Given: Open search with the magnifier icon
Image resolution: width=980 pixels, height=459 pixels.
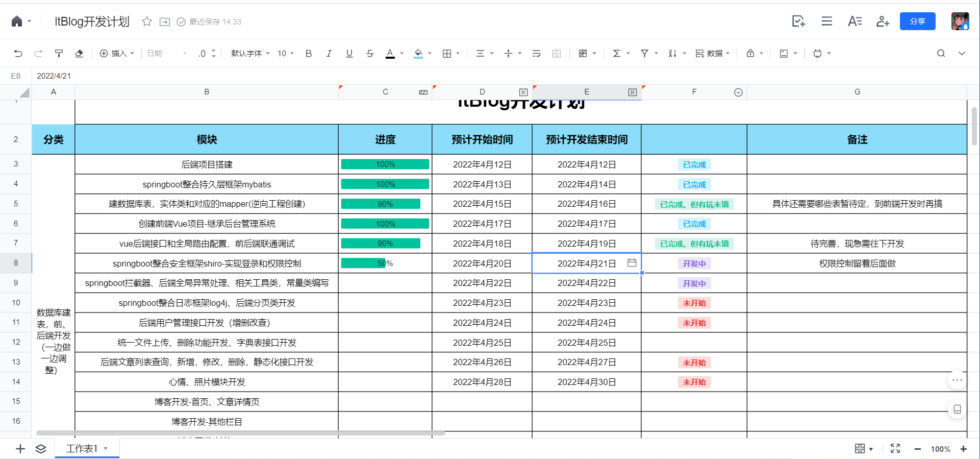Looking at the screenshot, I should 941,53.
